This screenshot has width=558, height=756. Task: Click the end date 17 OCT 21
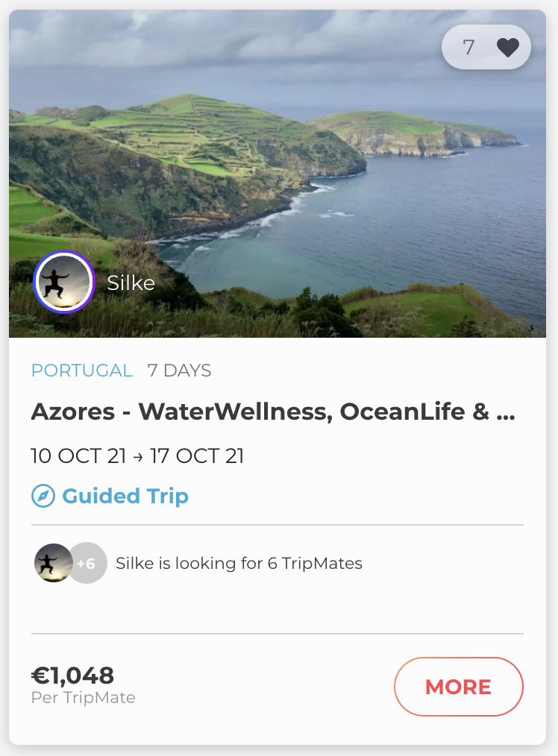click(197, 456)
